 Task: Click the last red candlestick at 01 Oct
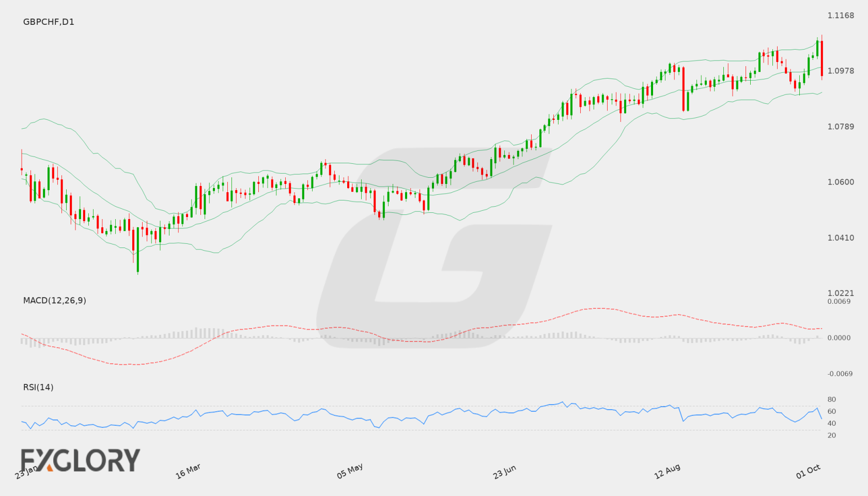coord(822,58)
